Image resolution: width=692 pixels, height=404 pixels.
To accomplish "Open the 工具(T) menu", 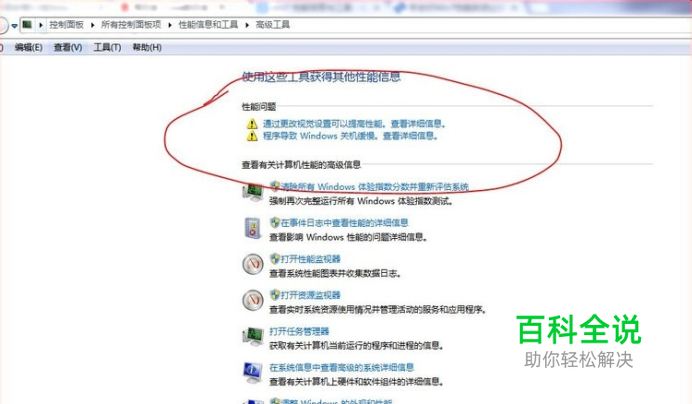I will tap(107, 47).
